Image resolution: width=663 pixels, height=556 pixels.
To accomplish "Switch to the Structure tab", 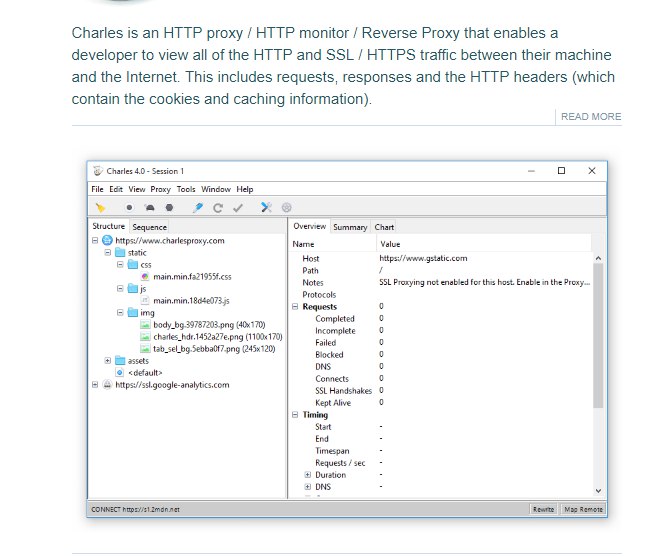I will click(109, 226).
